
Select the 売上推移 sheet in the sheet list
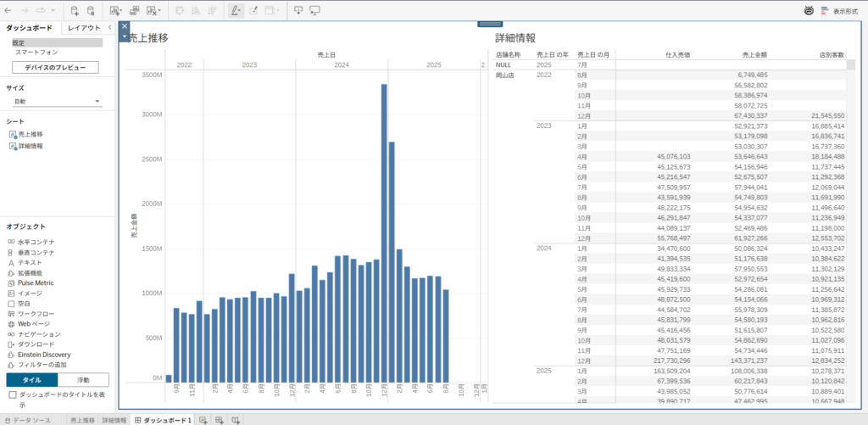(31, 134)
